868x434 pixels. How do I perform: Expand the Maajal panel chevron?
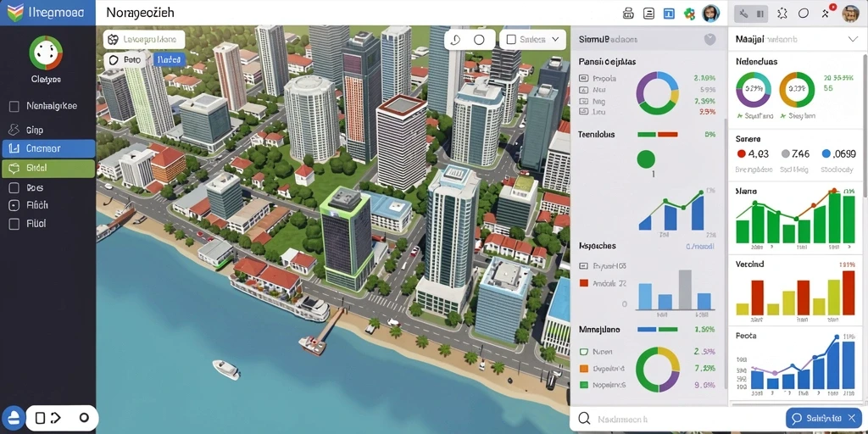coord(853,39)
